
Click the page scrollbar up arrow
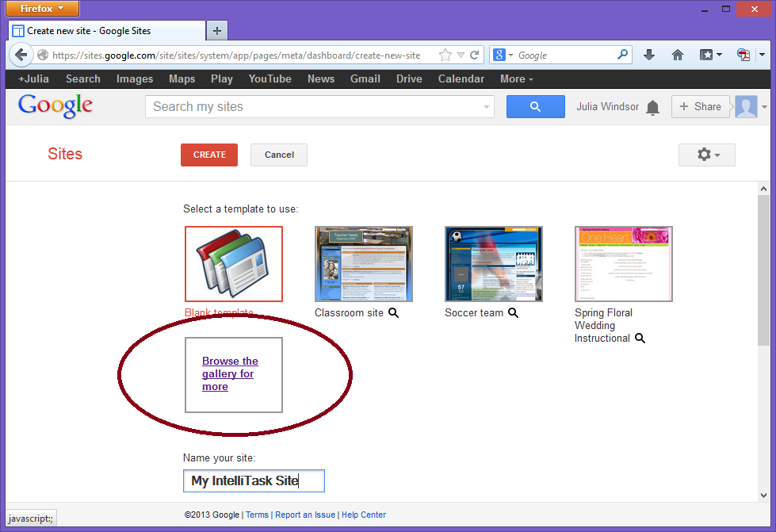763,189
